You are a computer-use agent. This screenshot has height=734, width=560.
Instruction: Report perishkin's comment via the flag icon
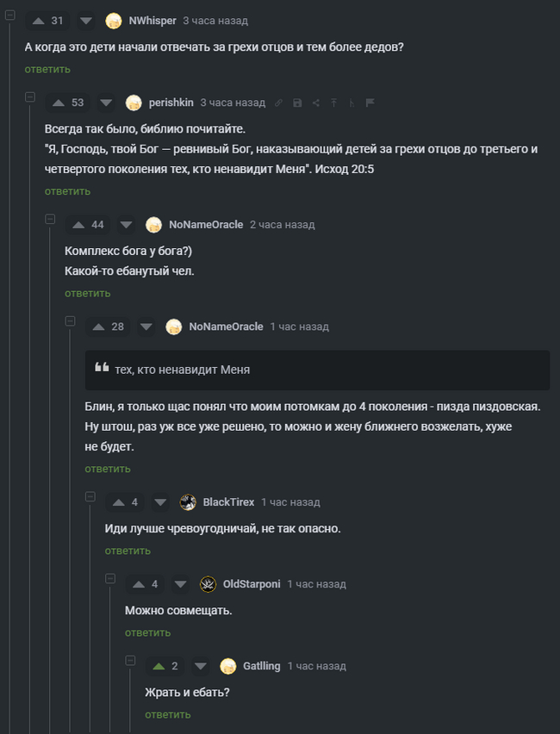tap(370, 102)
